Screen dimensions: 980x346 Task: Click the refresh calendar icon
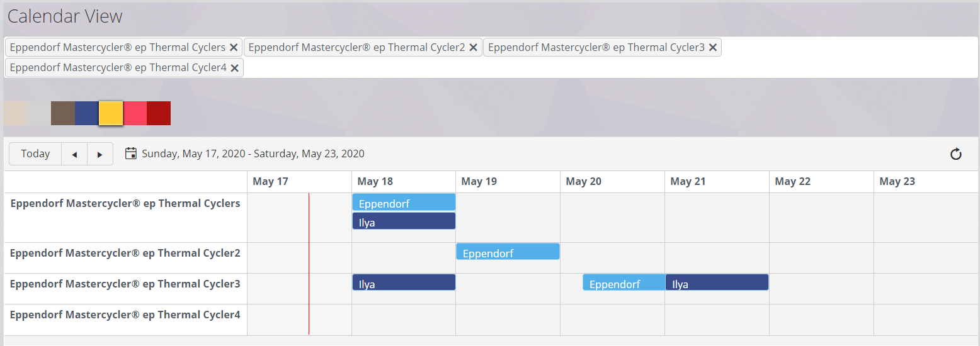click(955, 154)
